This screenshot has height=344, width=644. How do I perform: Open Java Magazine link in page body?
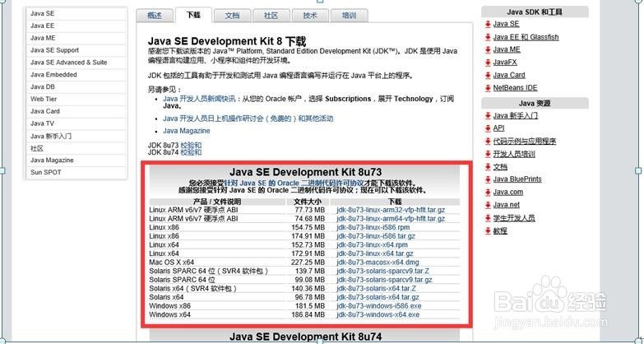187,131
